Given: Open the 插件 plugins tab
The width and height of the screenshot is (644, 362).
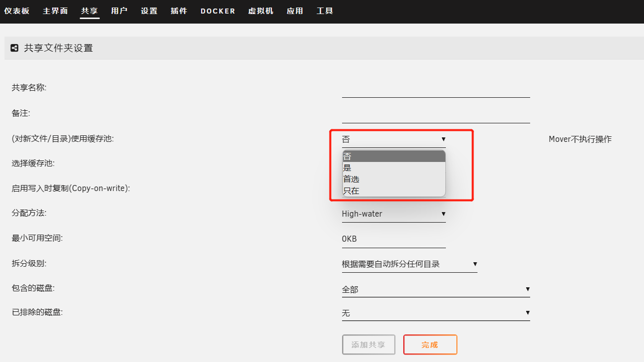Looking at the screenshot, I should pyautogui.click(x=179, y=11).
